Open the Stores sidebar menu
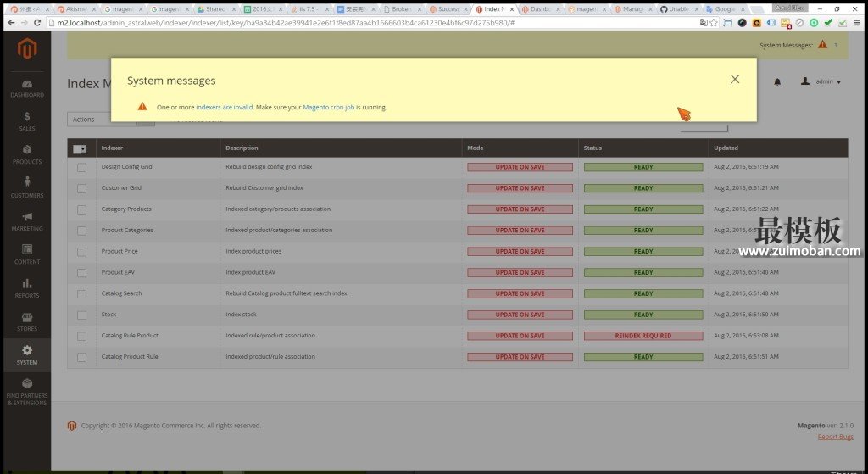 (x=26, y=321)
